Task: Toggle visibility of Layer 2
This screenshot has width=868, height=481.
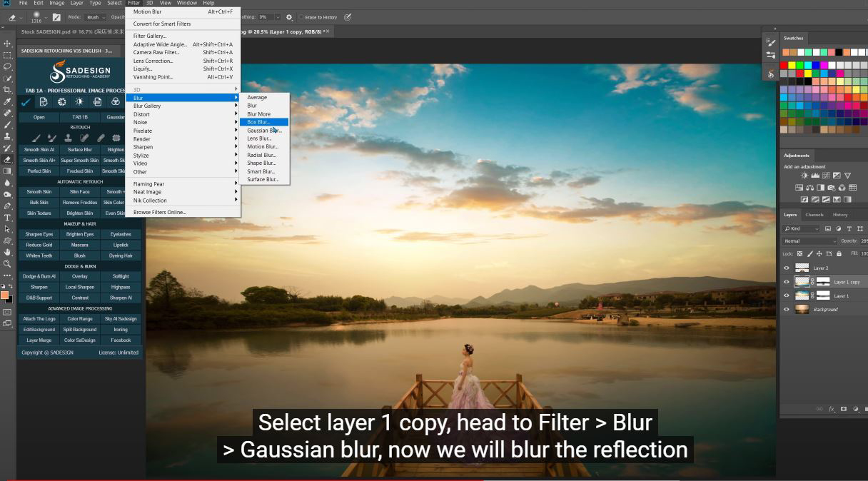Action: click(x=787, y=268)
